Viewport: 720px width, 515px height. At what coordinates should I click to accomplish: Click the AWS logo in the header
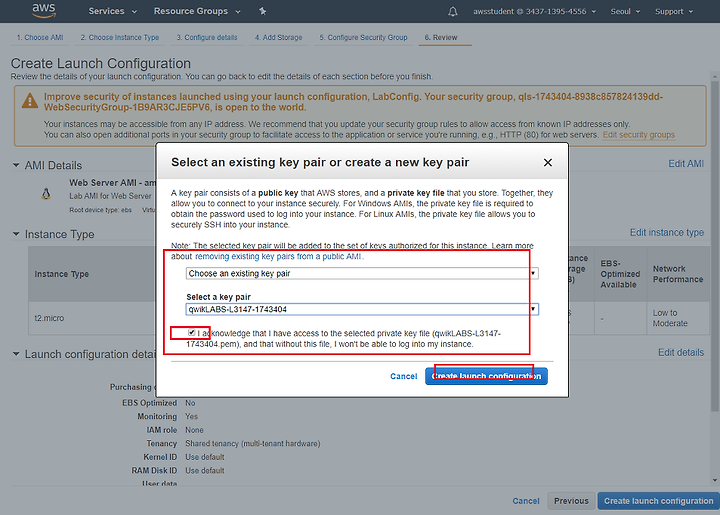[44, 11]
